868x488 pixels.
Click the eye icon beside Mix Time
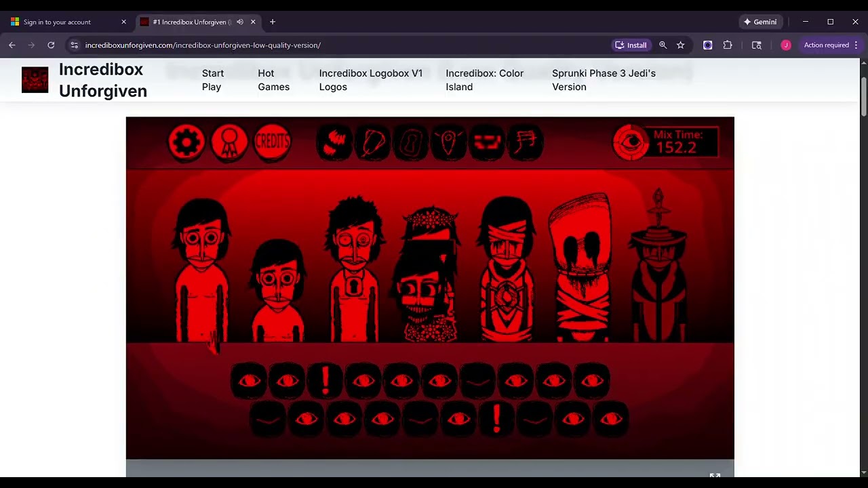coord(631,142)
